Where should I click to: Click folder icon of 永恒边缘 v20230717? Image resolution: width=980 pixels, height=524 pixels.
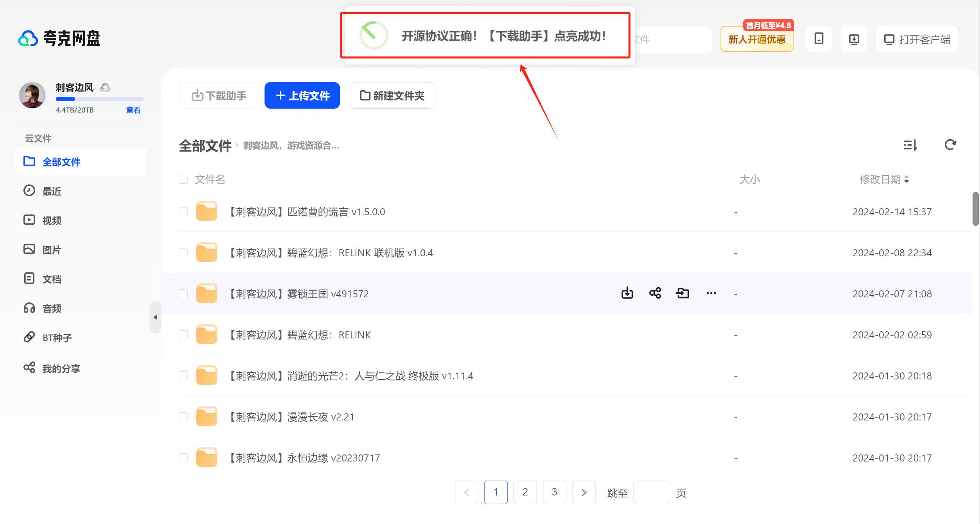206,458
